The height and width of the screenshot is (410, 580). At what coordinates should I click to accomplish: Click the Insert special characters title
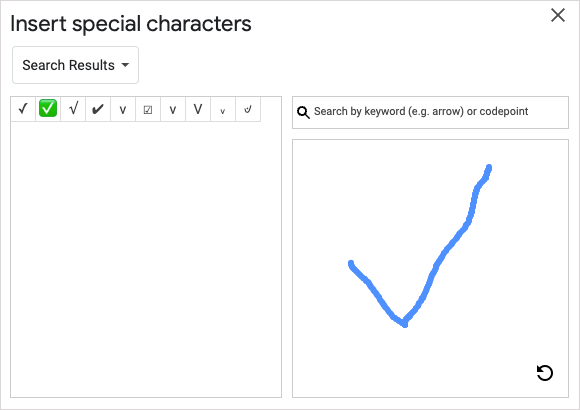[131, 24]
